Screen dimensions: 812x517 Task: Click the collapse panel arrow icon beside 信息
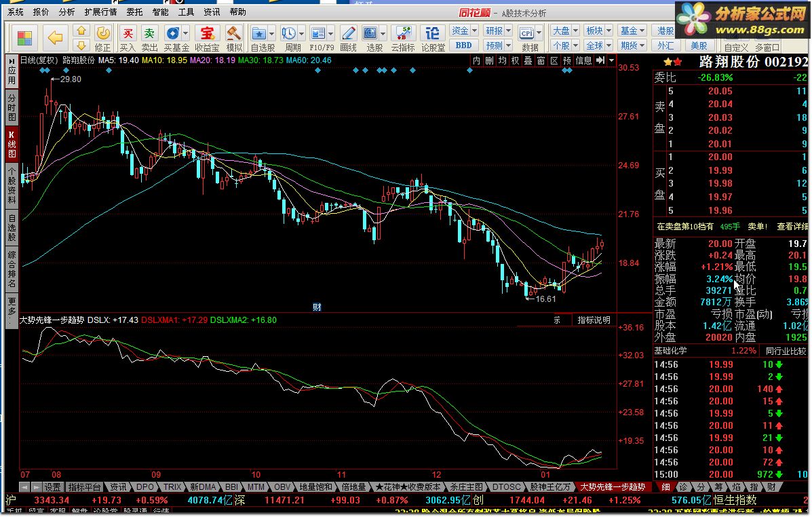click(600, 61)
